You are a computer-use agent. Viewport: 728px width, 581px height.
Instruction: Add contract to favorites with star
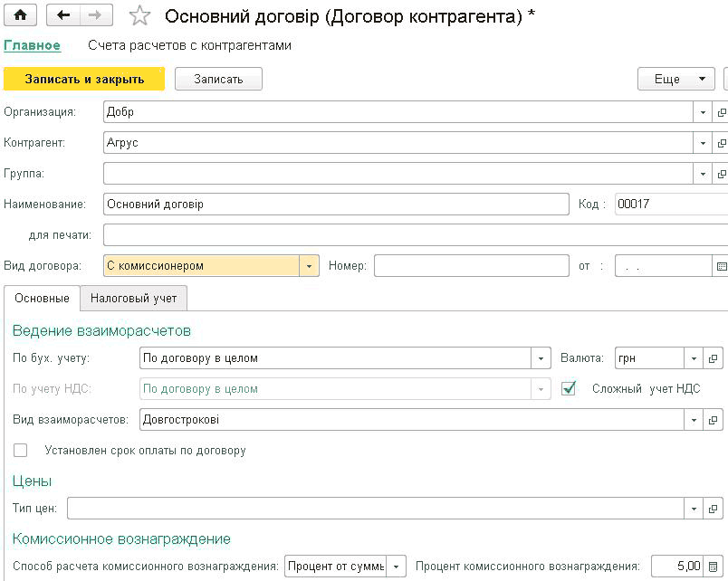click(x=139, y=15)
